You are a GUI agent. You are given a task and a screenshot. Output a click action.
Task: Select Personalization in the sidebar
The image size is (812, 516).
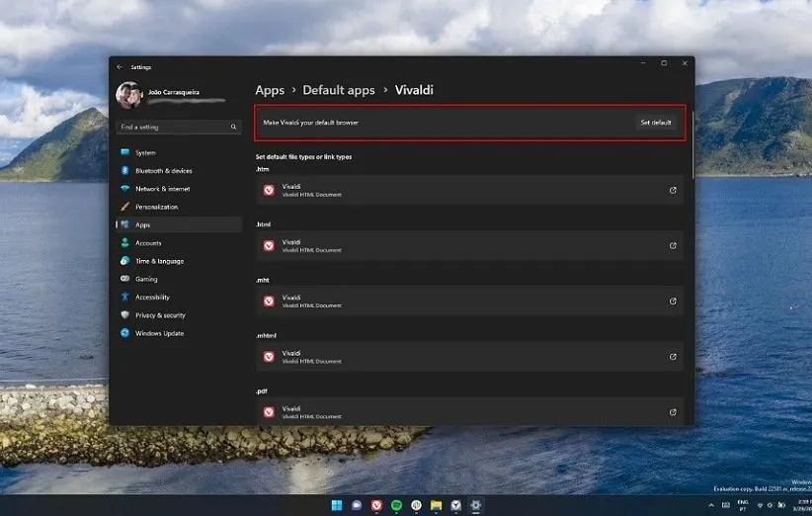pyautogui.click(x=156, y=207)
